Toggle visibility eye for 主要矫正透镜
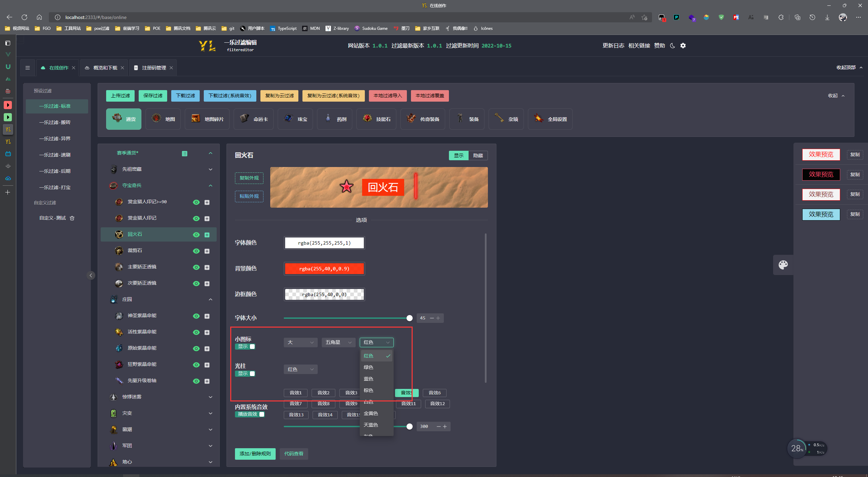Screen dimensions: 868x477 196,267
